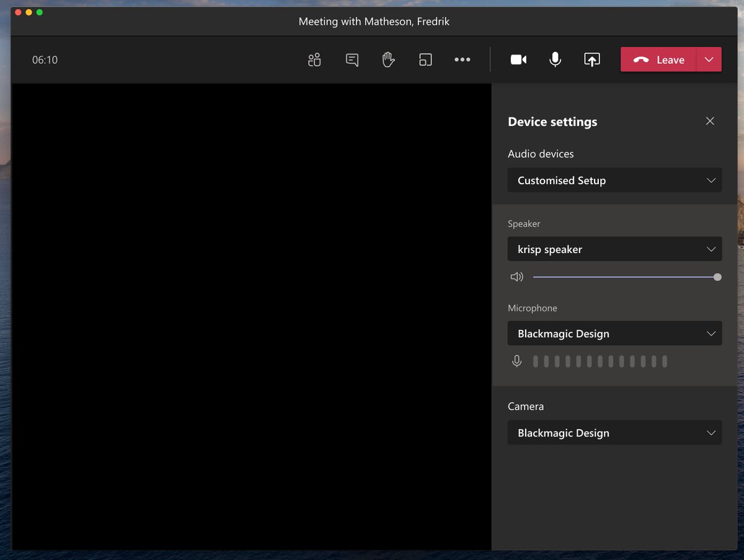Turn off the camera

coord(518,60)
